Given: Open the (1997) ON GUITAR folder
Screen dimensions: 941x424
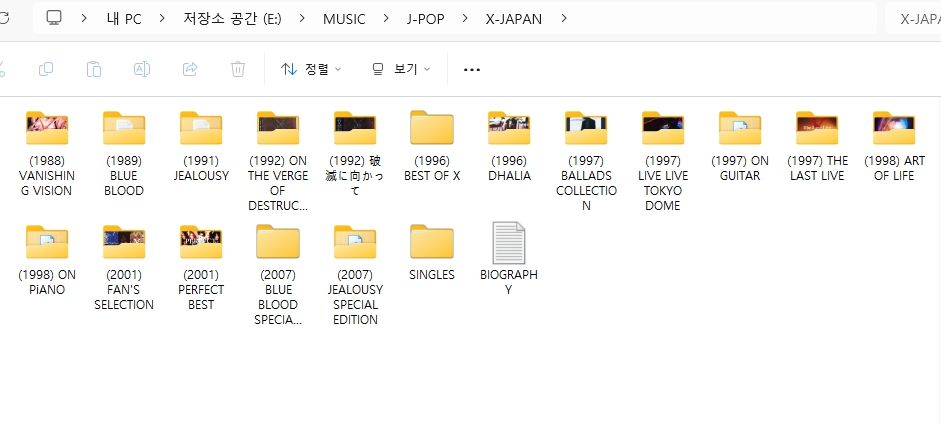Looking at the screenshot, I should (740, 146).
